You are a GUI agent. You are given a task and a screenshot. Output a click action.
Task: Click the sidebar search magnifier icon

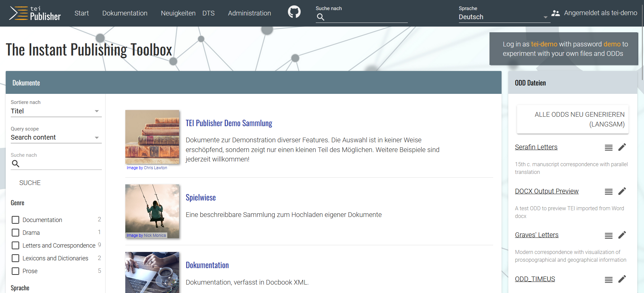15,163
